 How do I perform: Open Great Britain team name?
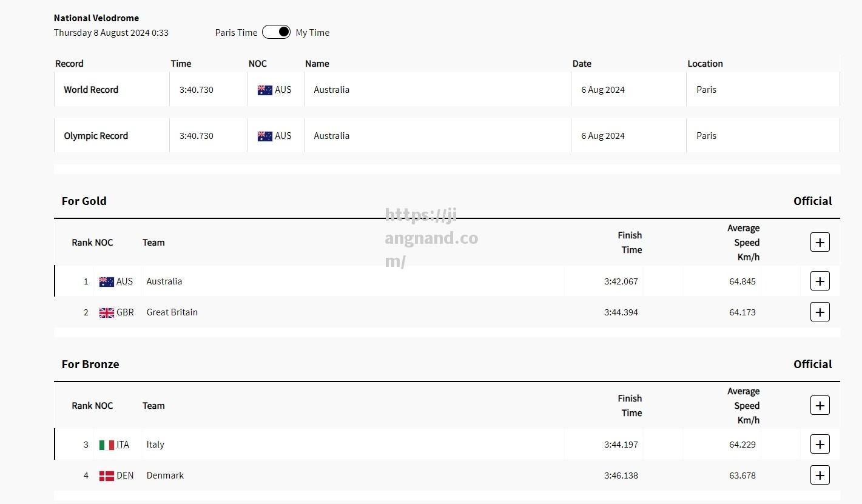click(x=172, y=312)
